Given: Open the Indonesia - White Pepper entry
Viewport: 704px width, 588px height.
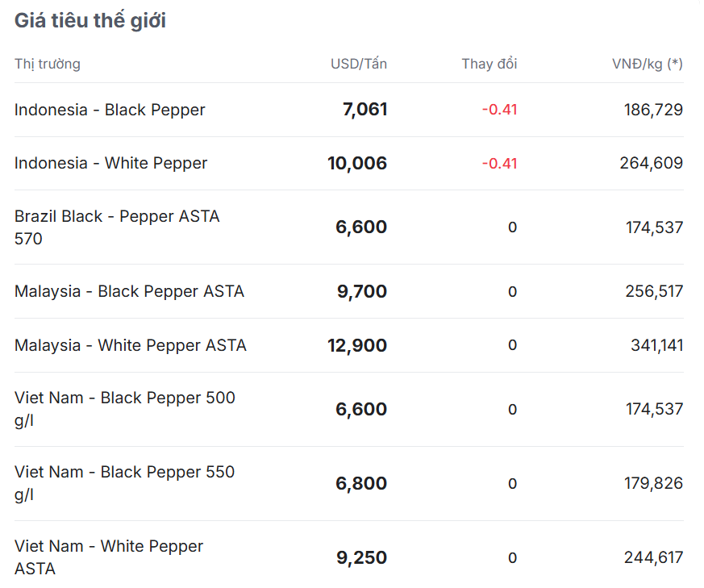Looking at the screenshot, I should tap(110, 163).
